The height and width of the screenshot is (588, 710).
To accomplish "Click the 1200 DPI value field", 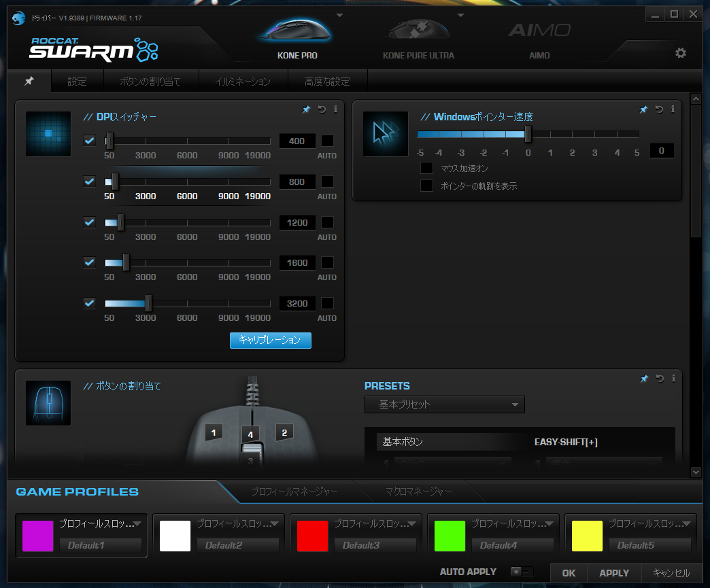I will coord(297,222).
